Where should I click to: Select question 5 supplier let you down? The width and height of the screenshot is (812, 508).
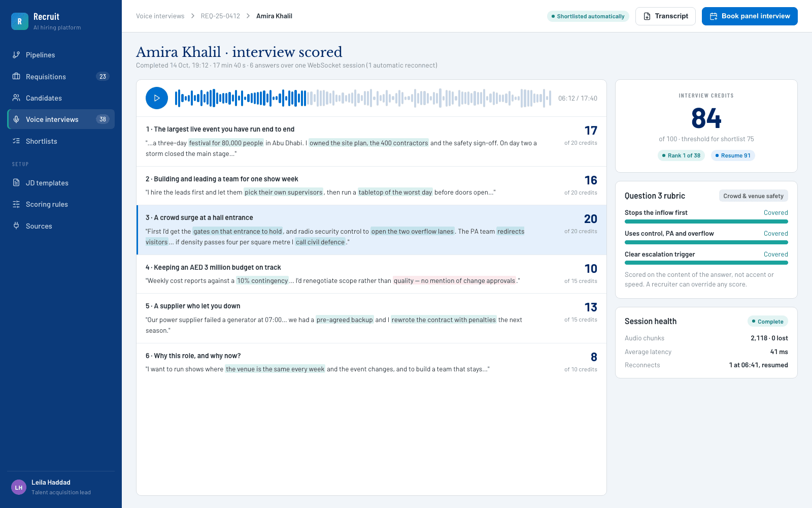[371, 319]
